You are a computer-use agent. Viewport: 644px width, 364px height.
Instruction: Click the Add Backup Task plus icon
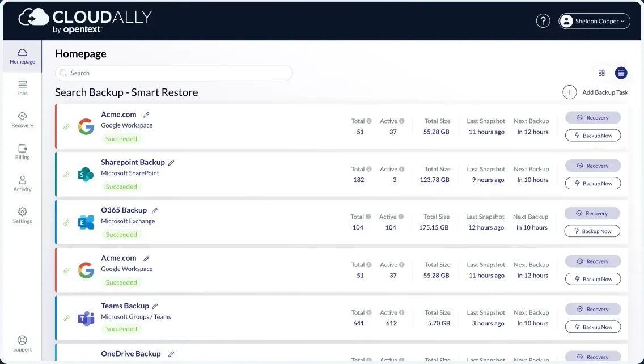coord(569,92)
